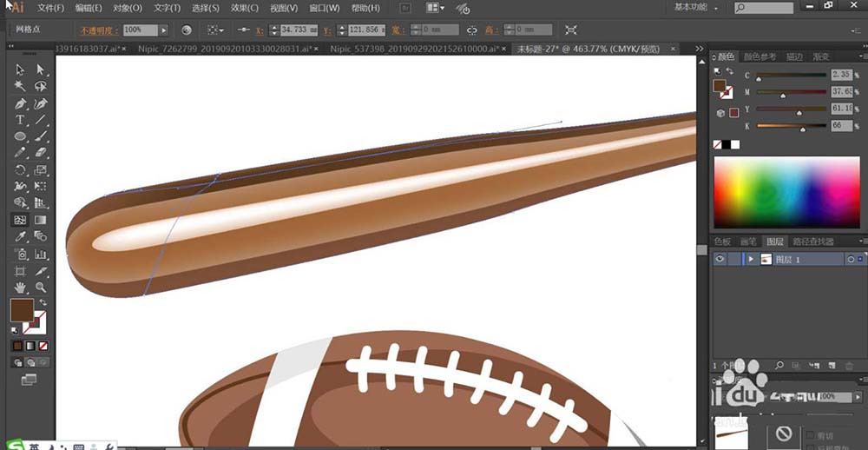This screenshot has width=868, height=450.
Task: Switch to the 路径查找器 tab
Action: pyautogui.click(x=814, y=242)
